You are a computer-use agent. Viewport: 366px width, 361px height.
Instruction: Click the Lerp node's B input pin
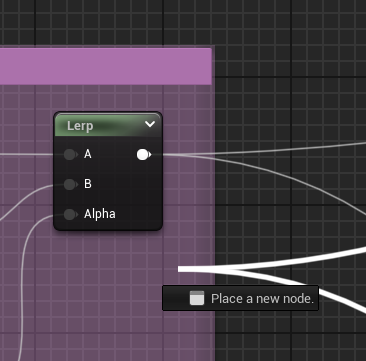pyautogui.click(x=70, y=184)
